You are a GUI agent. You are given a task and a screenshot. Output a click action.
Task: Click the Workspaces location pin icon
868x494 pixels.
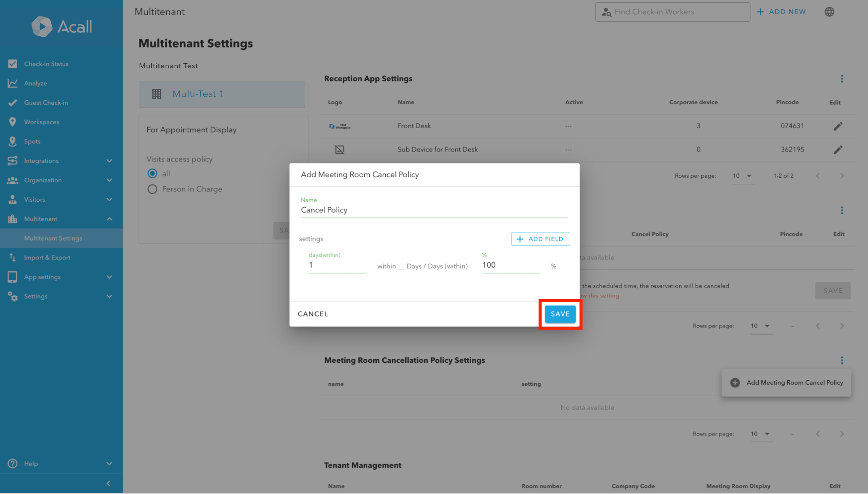click(x=13, y=122)
